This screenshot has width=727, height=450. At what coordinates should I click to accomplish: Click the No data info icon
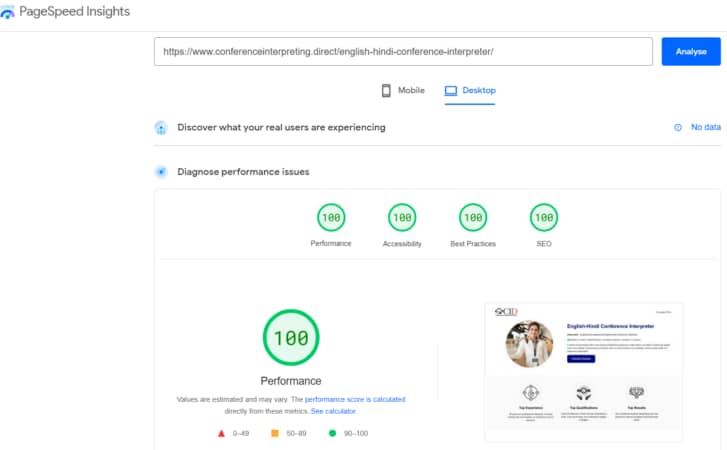(678, 127)
